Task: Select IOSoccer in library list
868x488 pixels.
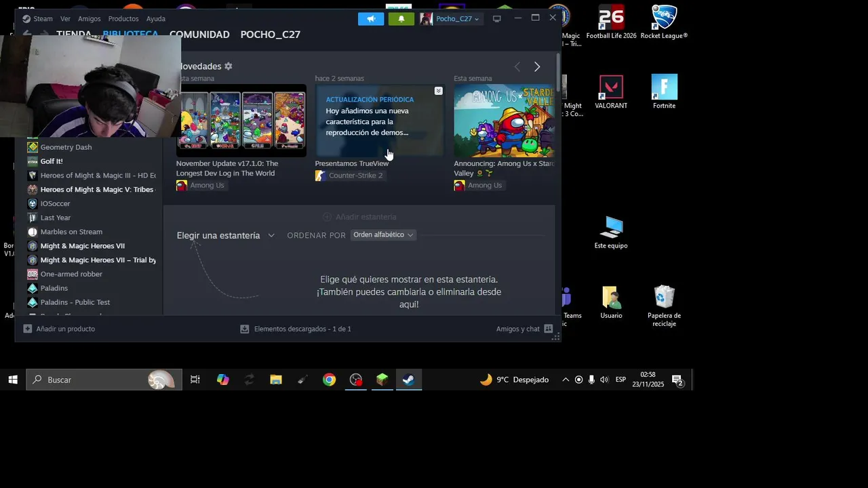Action: coord(56,204)
